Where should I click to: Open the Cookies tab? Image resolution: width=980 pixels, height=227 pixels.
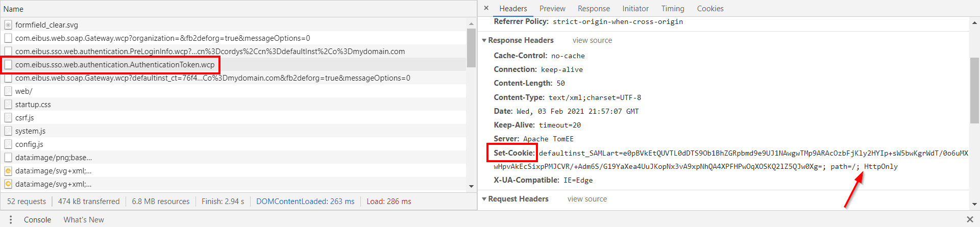click(710, 9)
